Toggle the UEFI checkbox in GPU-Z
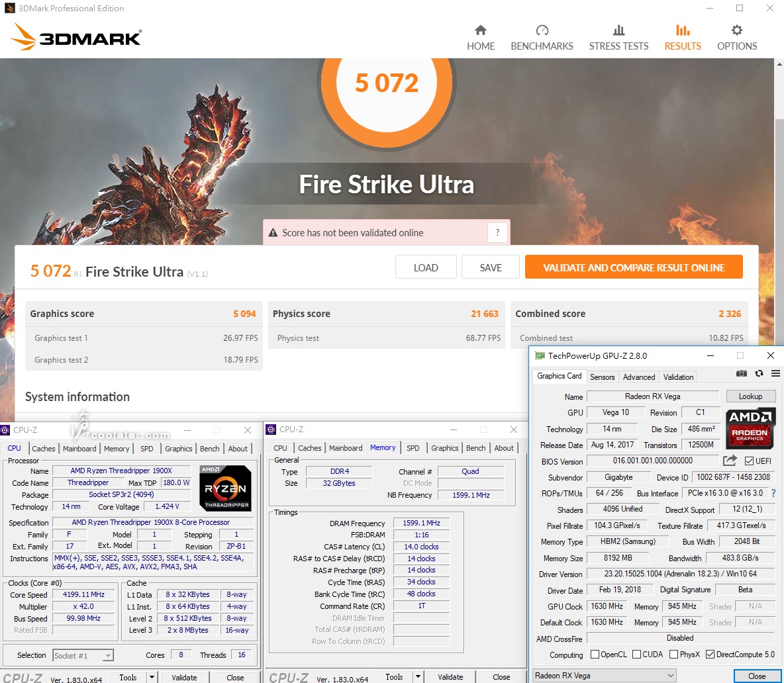Screen dimensions: 784x683 (x=749, y=461)
